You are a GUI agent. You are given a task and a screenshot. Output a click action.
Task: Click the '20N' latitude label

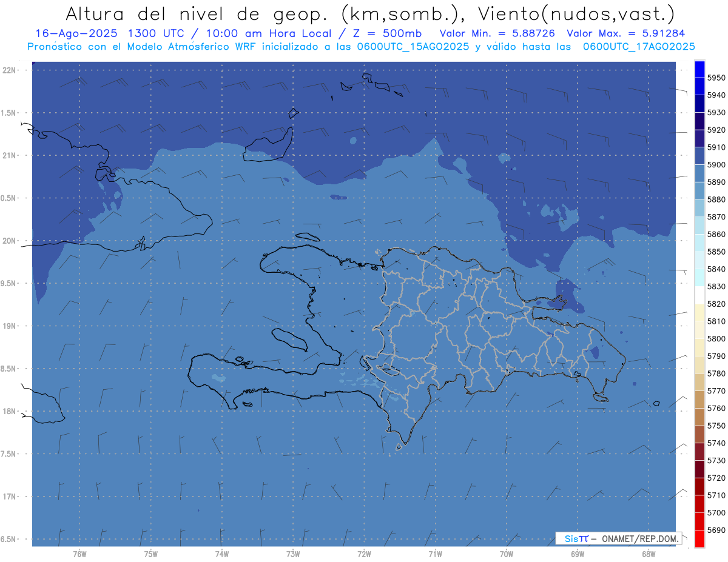click(10, 241)
